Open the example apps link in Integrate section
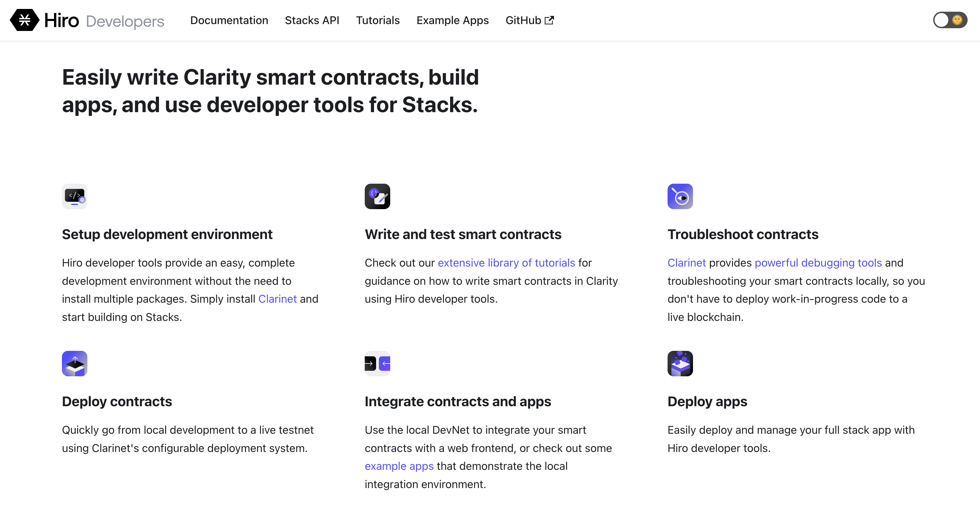The height and width of the screenshot is (518, 980). click(x=399, y=466)
